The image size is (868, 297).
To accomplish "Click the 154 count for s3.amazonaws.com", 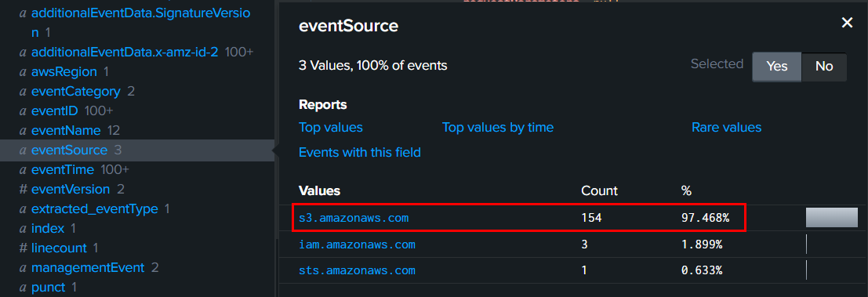I will click(591, 218).
